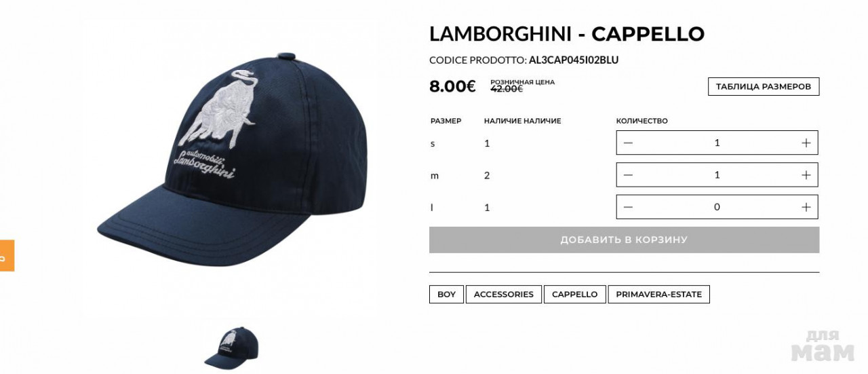Click quantity field for size l
Viewport: 868px width, 374px height.
[717, 207]
